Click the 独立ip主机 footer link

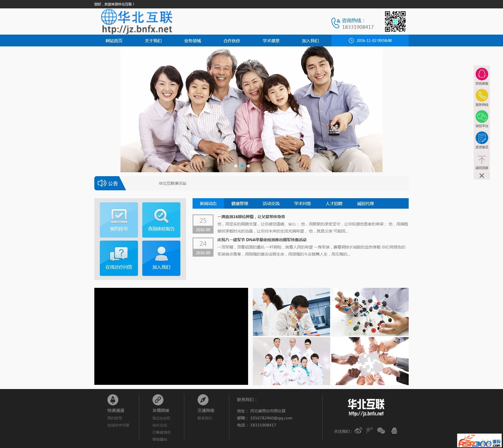tap(161, 418)
